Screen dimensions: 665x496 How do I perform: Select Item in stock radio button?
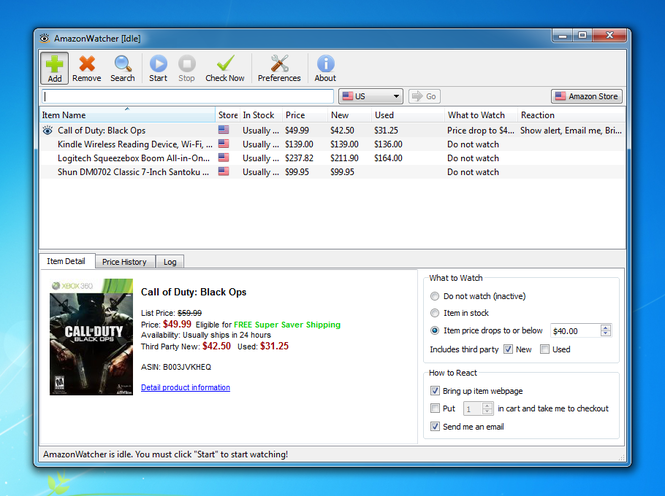pyautogui.click(x=434, y=313)
